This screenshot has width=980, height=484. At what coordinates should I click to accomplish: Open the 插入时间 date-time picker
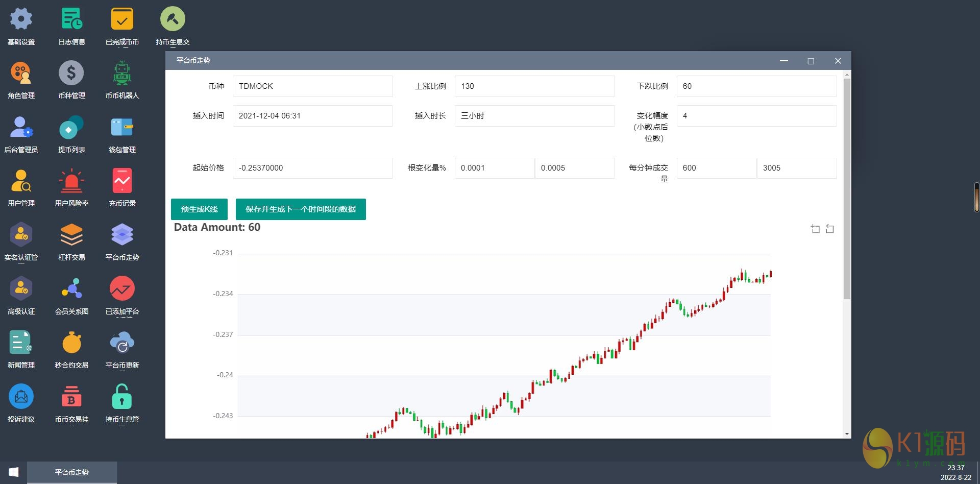312,116
